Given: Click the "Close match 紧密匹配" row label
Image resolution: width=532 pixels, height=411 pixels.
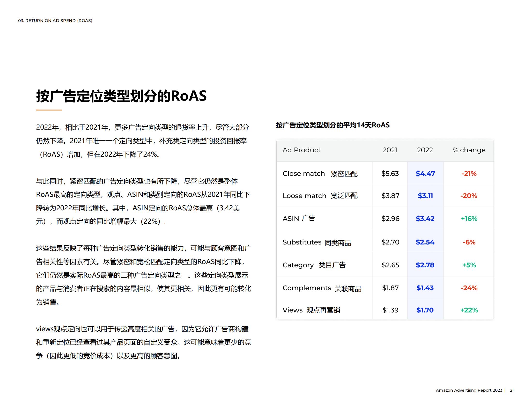Looking at the screenshot, I should click(320, 173).
